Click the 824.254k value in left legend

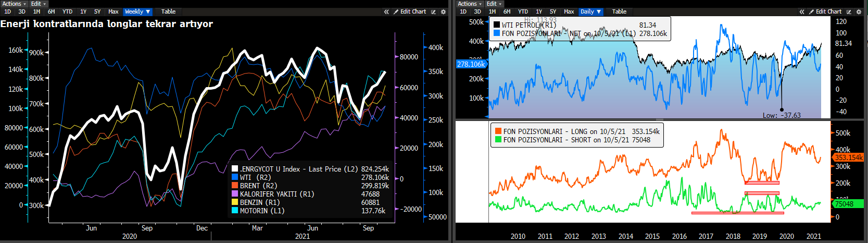pos(375,169)
